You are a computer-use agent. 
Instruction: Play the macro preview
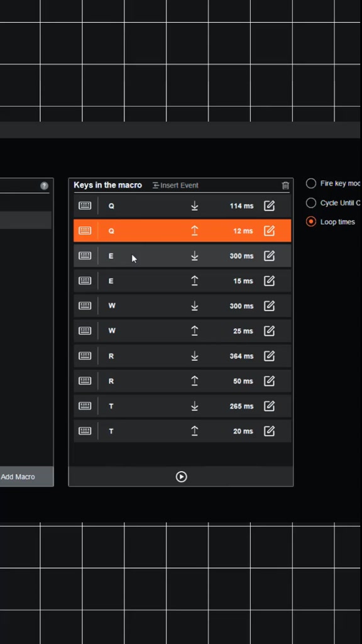(x=181, y=477)
